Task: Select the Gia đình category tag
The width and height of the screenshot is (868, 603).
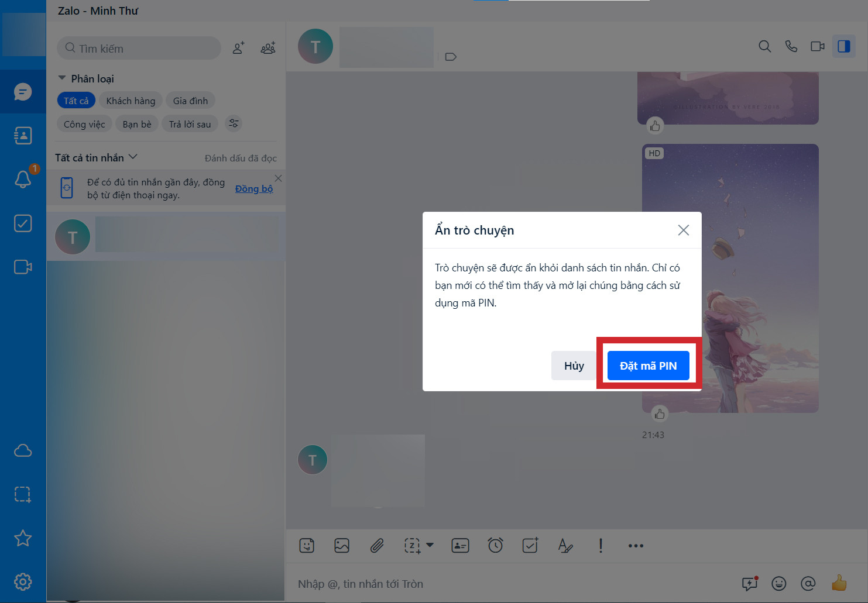Action: point(190,101)
